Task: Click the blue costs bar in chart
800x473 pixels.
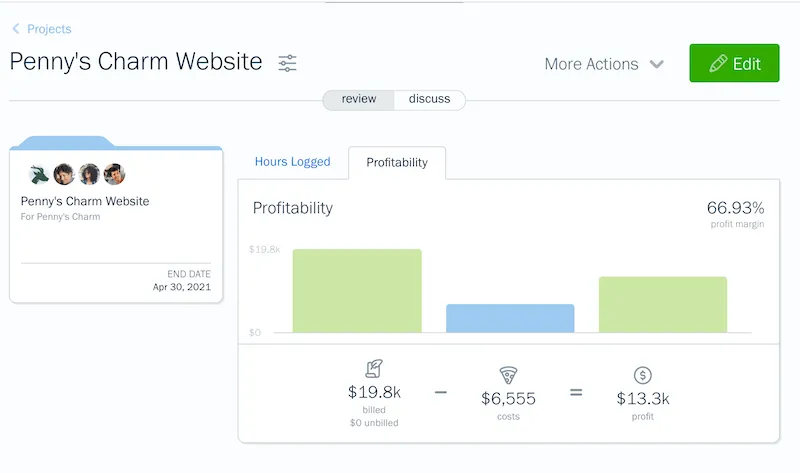Action: coord(510,318)
